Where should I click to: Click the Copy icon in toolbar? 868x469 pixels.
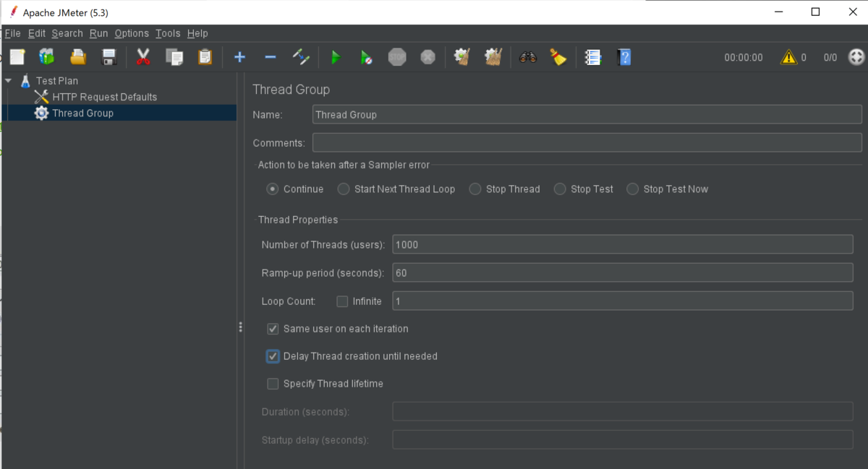[174, 57]
